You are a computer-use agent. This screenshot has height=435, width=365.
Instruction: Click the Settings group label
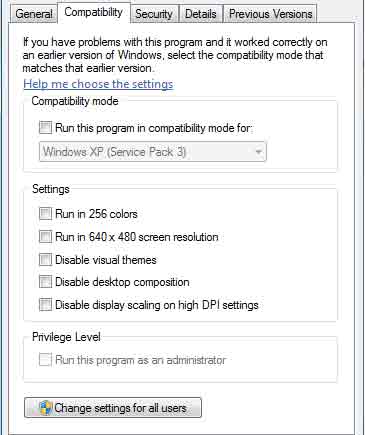(51, 189)
